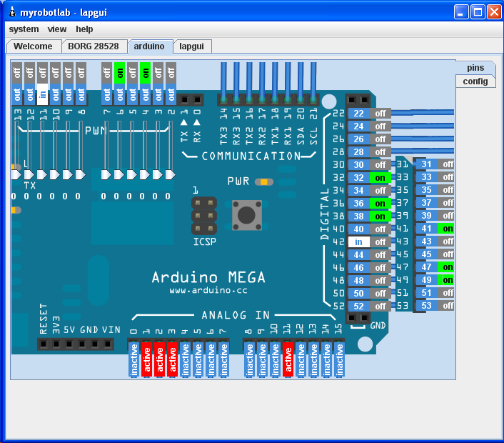Activate analog pin 15 inactive button
Screen dimensions: 504x443
coord(340,359)
